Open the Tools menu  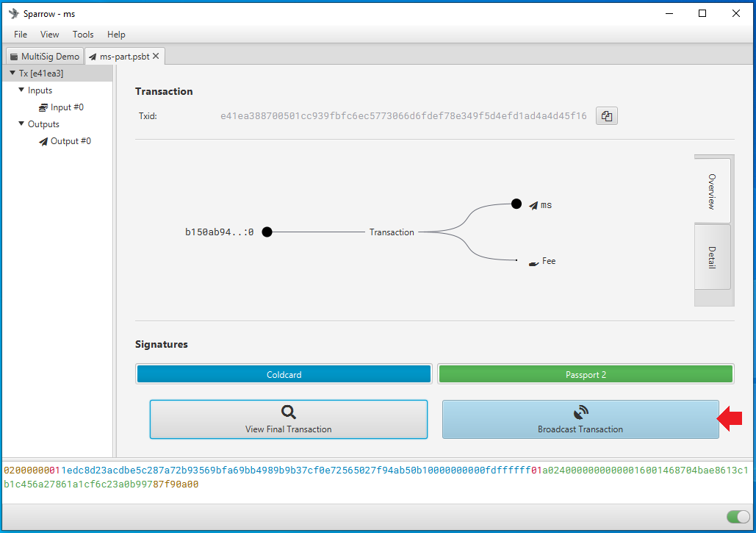pos(83,35)
